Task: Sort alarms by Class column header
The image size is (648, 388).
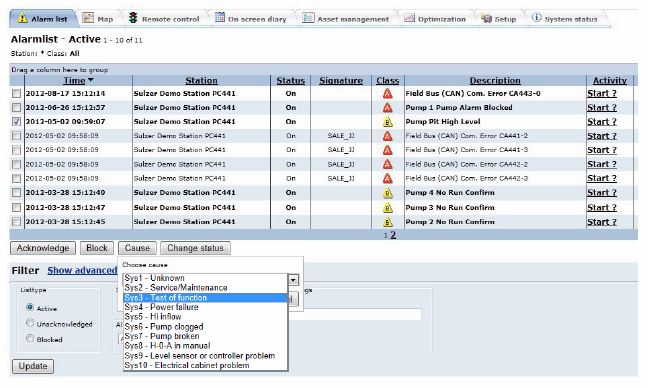Action: point(388,81)
